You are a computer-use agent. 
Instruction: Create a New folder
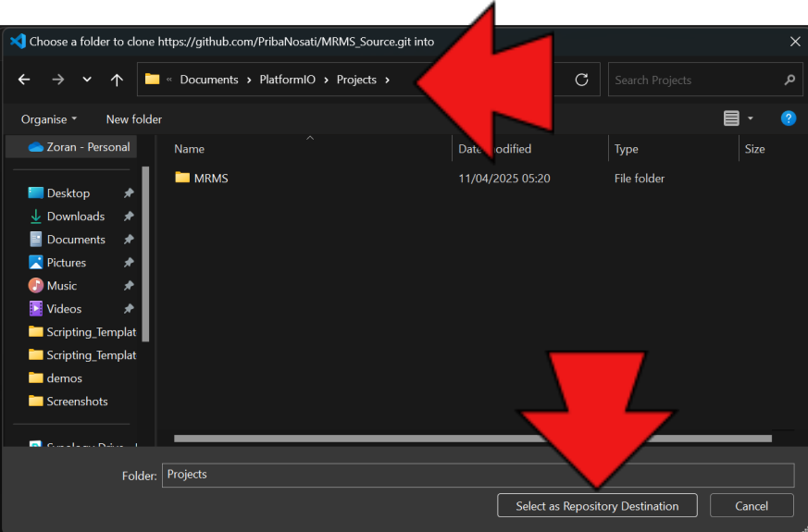[134, 119]
